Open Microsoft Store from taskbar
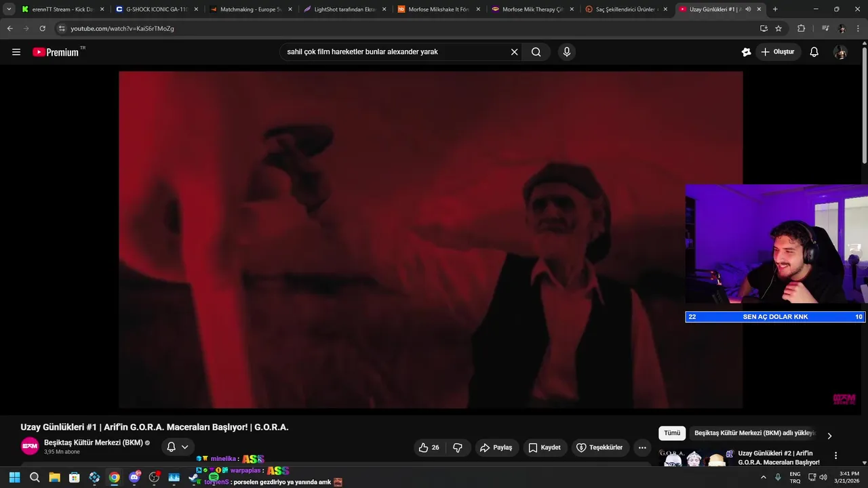This screenshot has width=868, height=488. click(75, 477)
